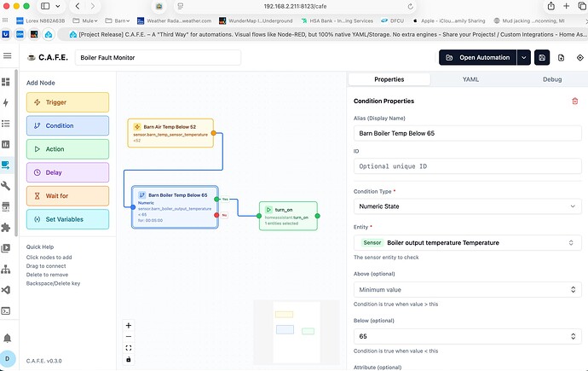
Task: Click the green Yes output handle
Action: click(216, 200)
